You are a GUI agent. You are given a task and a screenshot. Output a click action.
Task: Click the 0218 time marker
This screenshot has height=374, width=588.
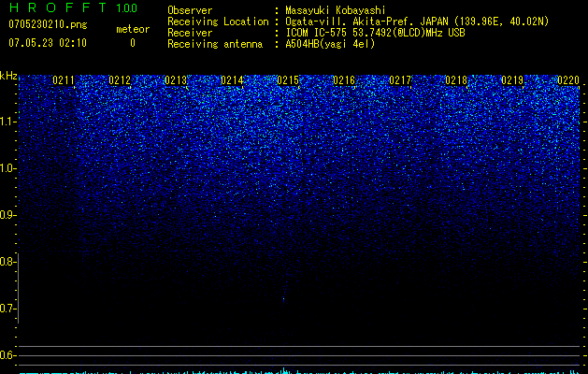pos(456,80)
